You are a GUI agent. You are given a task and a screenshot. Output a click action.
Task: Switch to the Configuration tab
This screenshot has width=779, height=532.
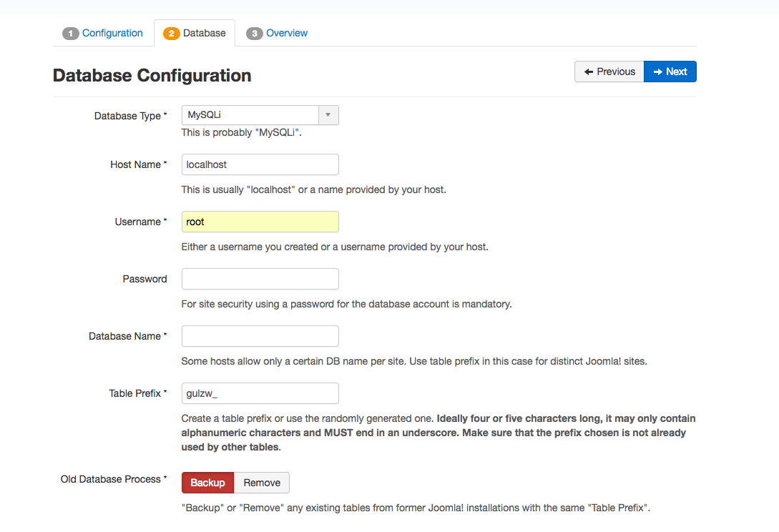click(112, 33)
